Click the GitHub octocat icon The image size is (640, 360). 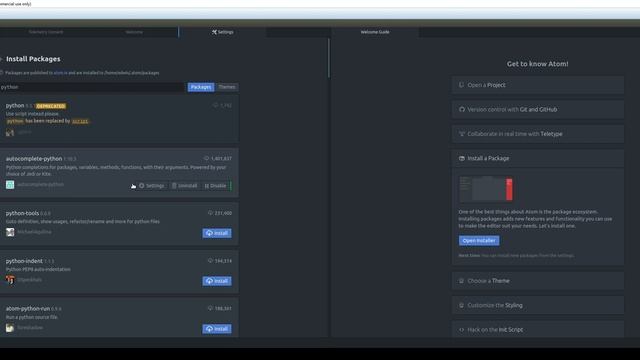tap(462, 109)
